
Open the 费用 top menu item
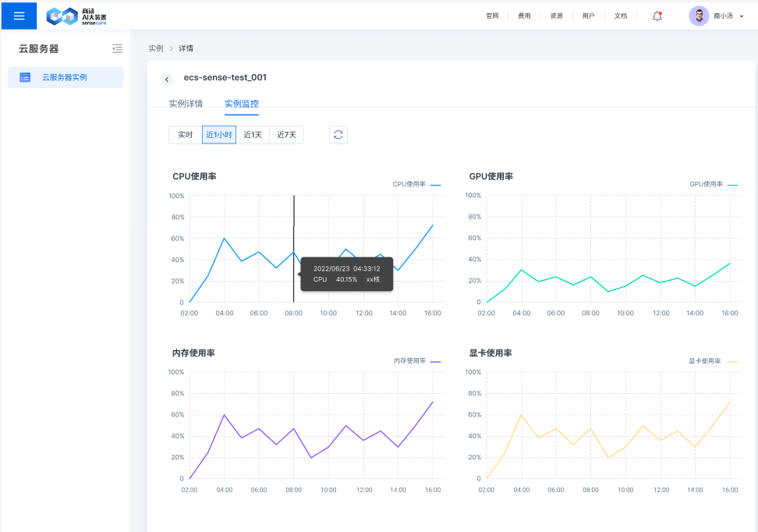tap(524, 16)
